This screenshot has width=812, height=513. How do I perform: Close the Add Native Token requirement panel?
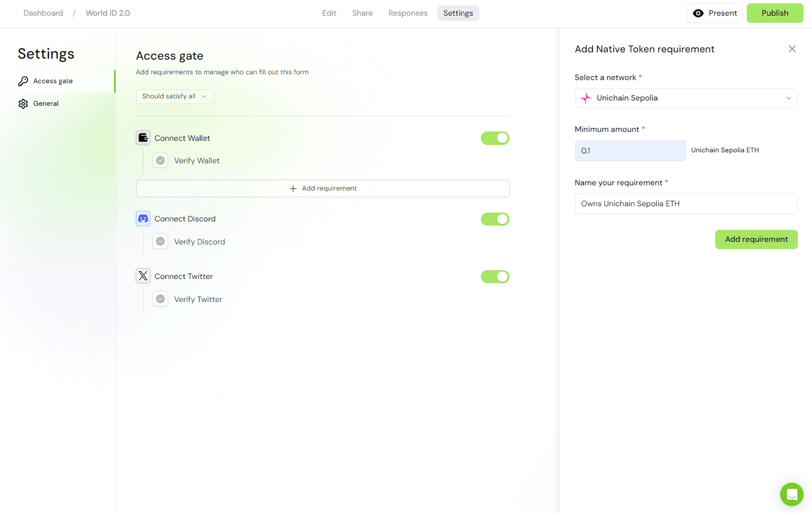tap(792, 49)
